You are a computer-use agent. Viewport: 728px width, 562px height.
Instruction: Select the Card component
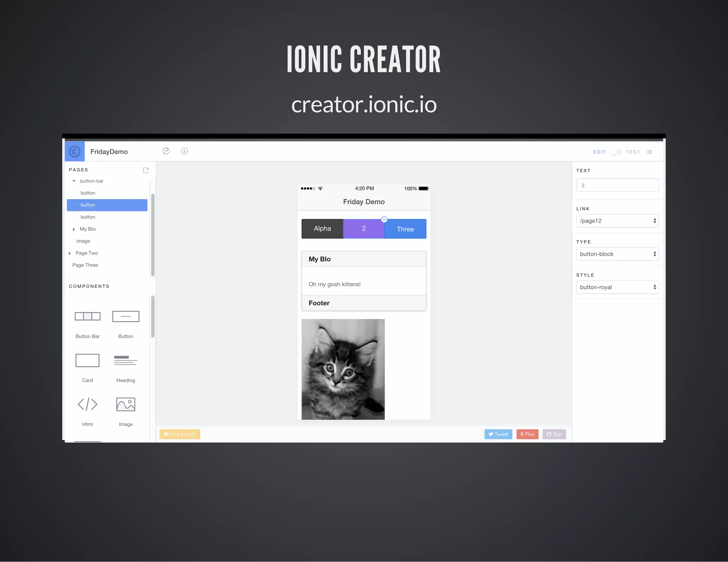(87, 368)
